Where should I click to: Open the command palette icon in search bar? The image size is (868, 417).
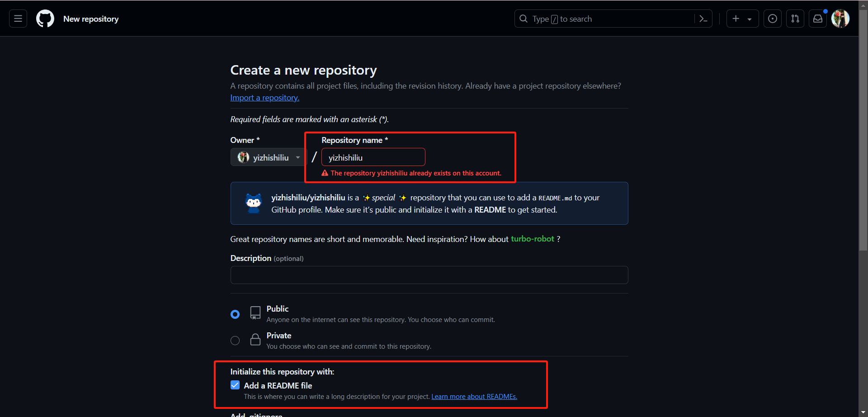[x=703, y=19]
